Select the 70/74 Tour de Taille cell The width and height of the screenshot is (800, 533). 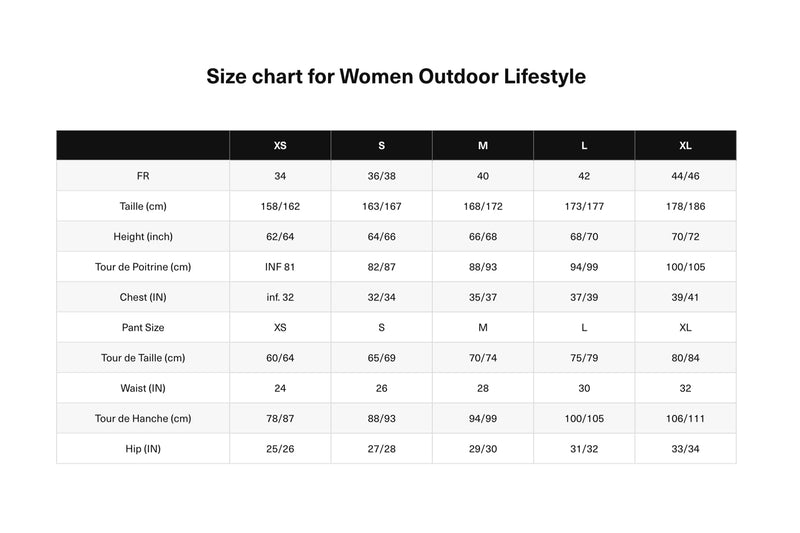[483, 358]
